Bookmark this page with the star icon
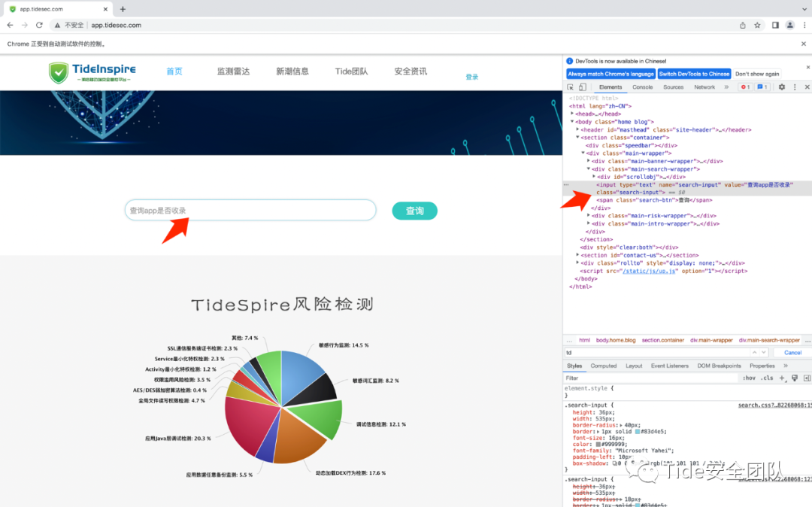812x507 pixels. click(x=757, y=25)
